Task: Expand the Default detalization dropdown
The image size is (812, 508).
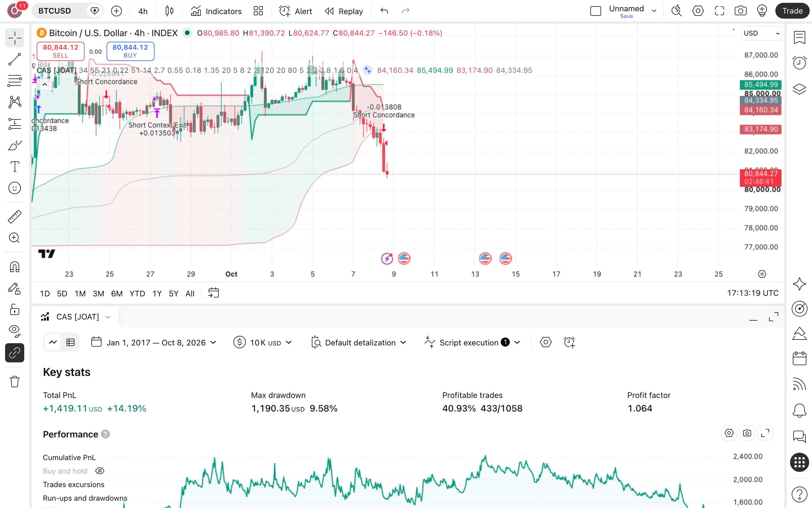Action: (x=359, y=342)
